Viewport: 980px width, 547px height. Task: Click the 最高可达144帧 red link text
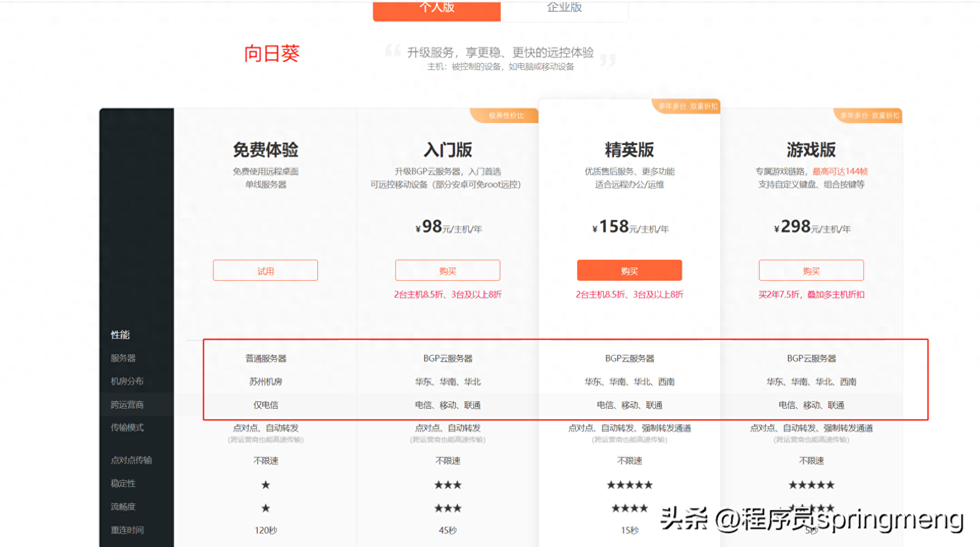pos(840,172)
